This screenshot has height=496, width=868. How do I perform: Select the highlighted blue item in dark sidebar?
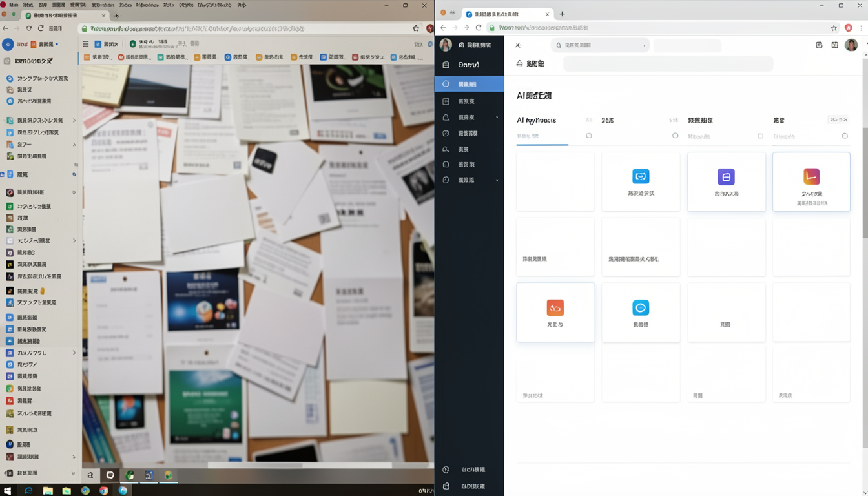[470, 84]
